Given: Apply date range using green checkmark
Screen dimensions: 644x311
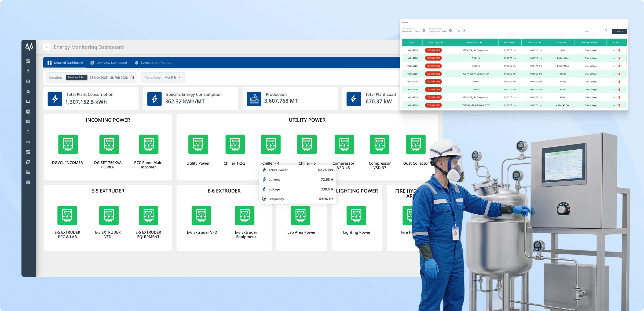Looking at the screenshot, I should [x=459, y=31].
